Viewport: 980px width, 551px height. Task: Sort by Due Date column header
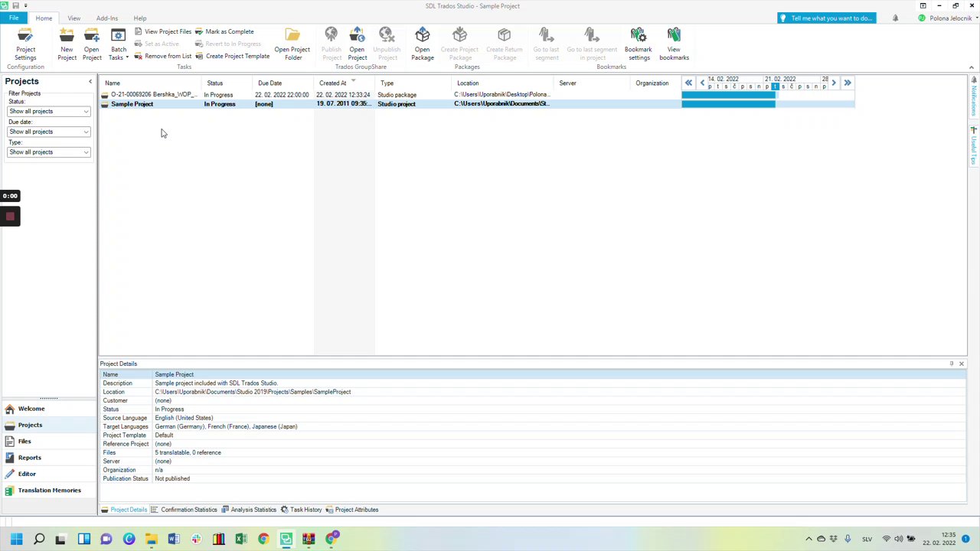(x=284, y=83)
